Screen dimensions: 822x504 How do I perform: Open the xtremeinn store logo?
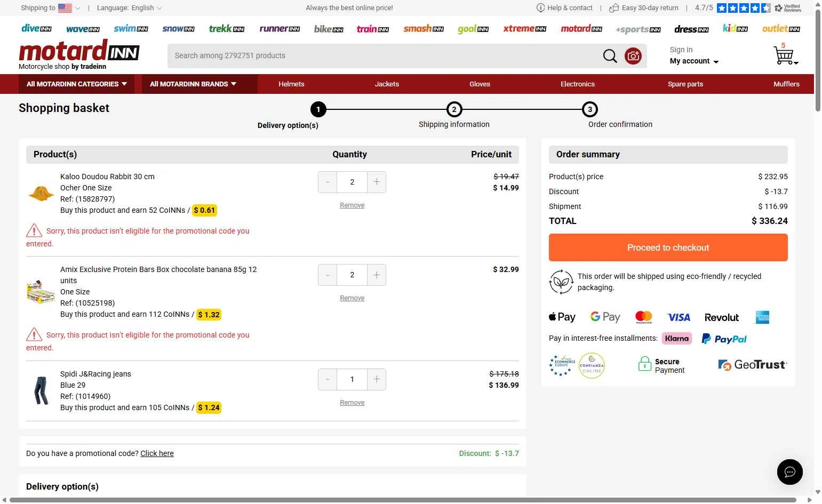(525, 29)
